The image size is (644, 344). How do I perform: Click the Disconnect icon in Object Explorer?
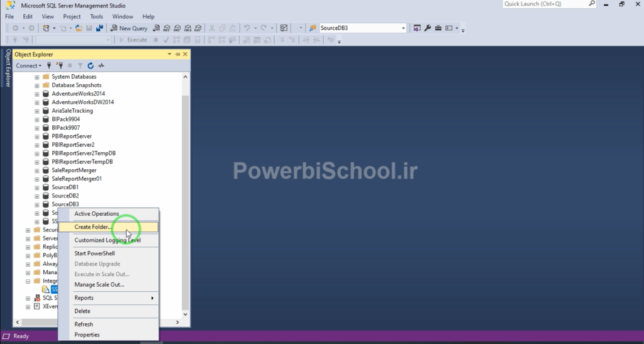[x=59, y=65]
